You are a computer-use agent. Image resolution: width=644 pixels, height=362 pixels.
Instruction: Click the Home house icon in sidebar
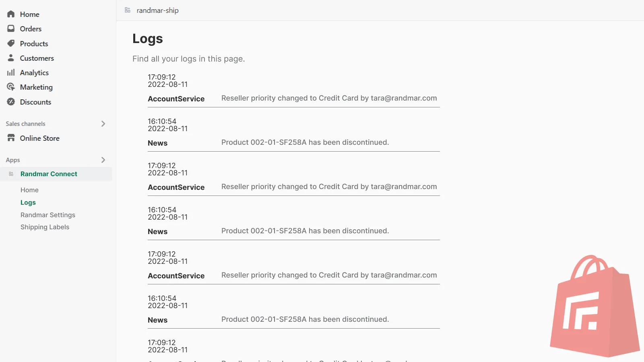pos(11,14)
